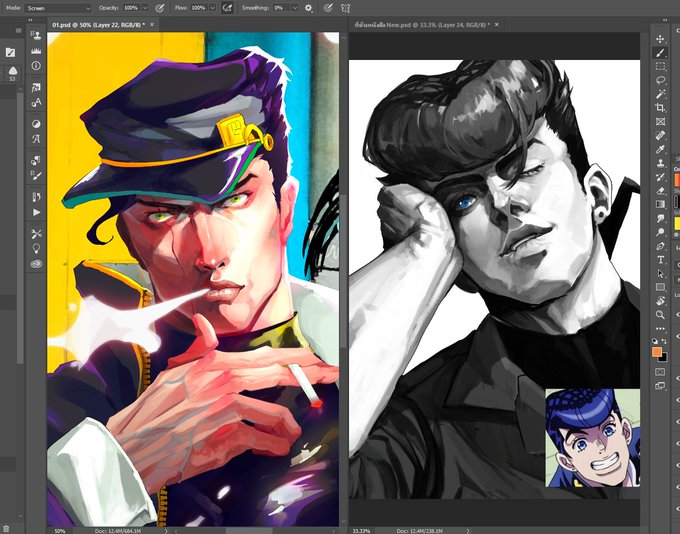The height and width of the screenshot is (534, 680).
Task: Toggle pressure for opacity button
Action: pos(160,8)
